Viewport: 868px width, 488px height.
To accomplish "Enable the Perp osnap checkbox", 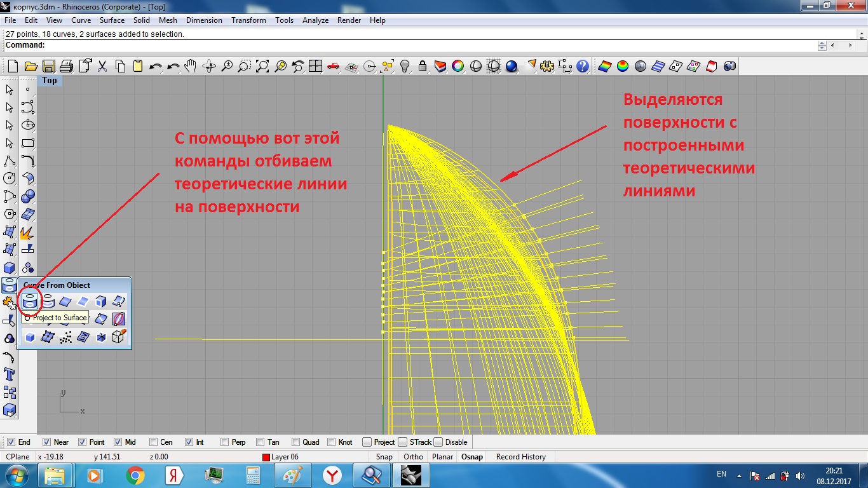I will point(225,442).
